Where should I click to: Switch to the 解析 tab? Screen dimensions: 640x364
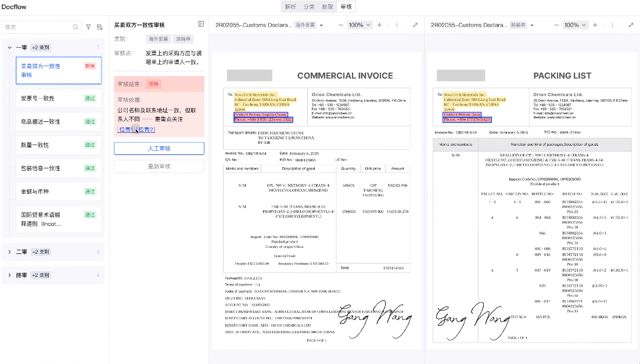pyautogui.click(x=290, y=7)
